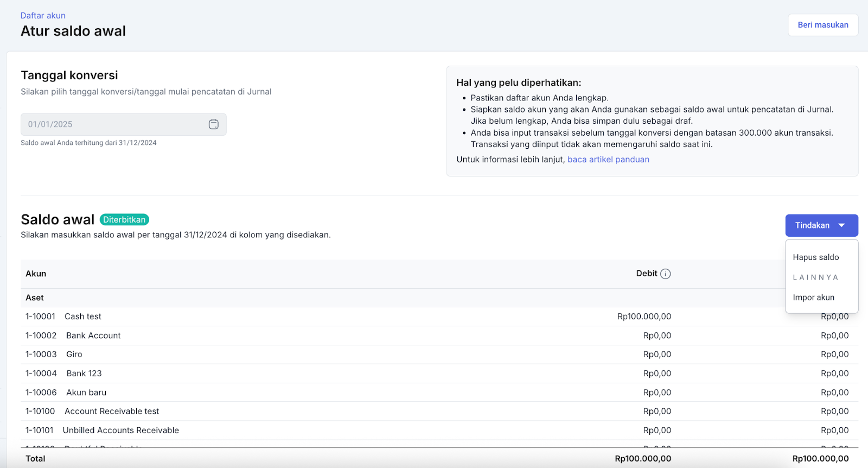Image resolution: width=868 pixels, height=468 pixels.
Task: Click the Giro account row
Action: click(x=74, y=355)
